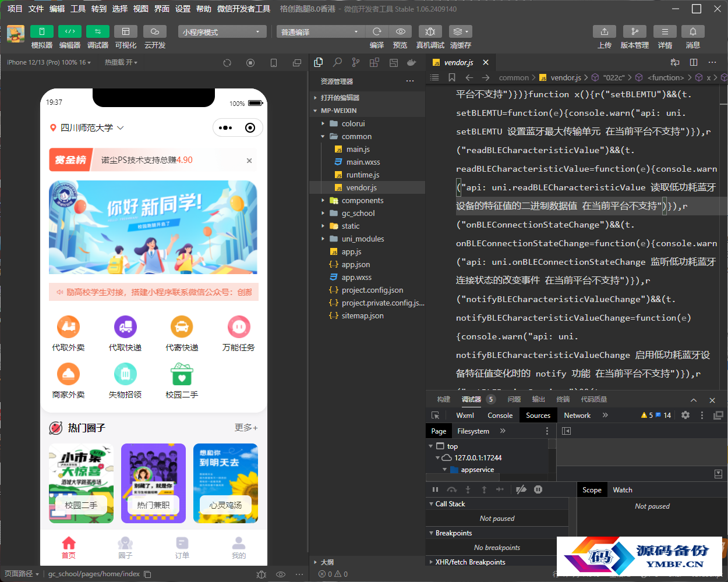Open the 微信开发者工具 menu

pyautogui.click(x=243, y=9)
